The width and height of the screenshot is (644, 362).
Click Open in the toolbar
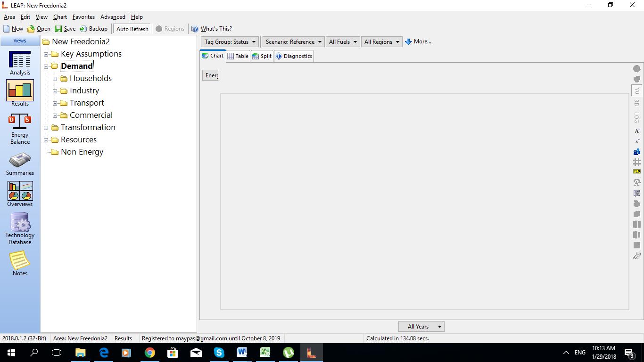tap(39, 29)
